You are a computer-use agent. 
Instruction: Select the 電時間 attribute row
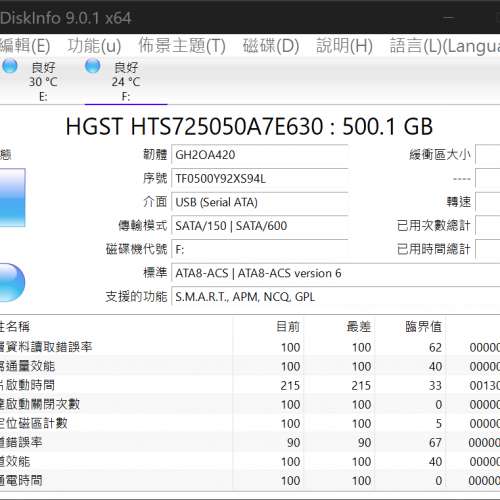250,480
